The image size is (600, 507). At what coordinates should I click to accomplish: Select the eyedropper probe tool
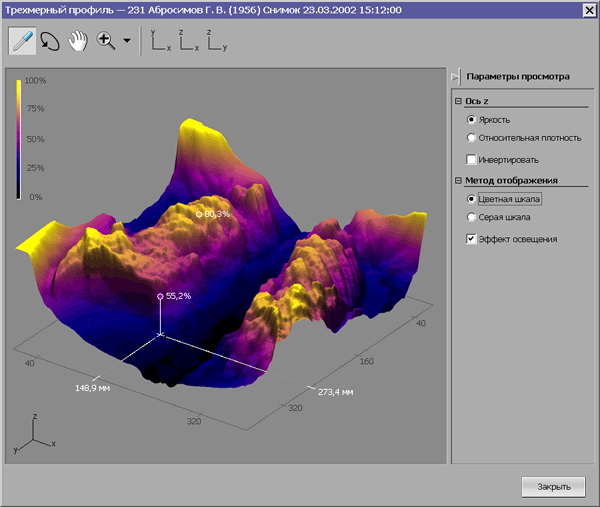23,42
